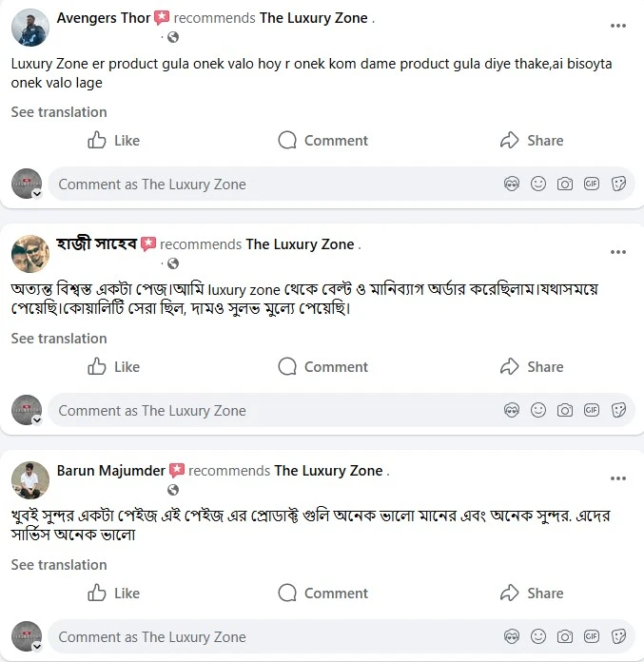Attach a photo to the first comment box
The width and height of the screenshot is (644, 662).
coord(565,185)
